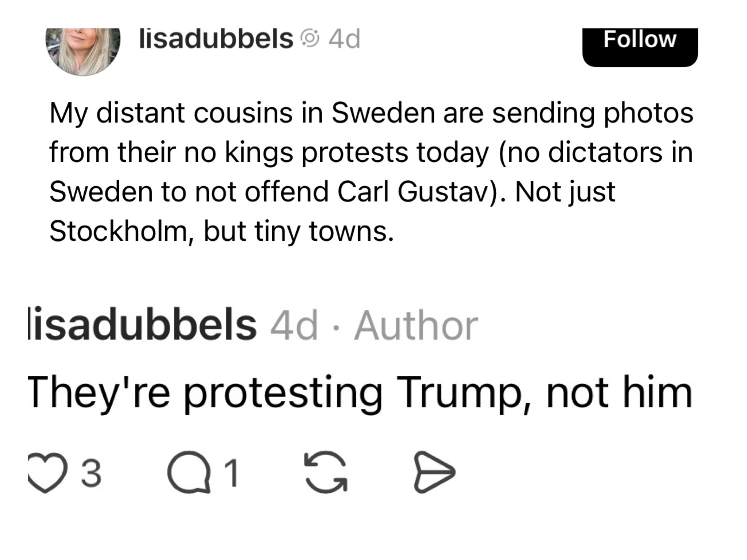
Task: Click the Author label on the reply
Action: click(415, 326)
